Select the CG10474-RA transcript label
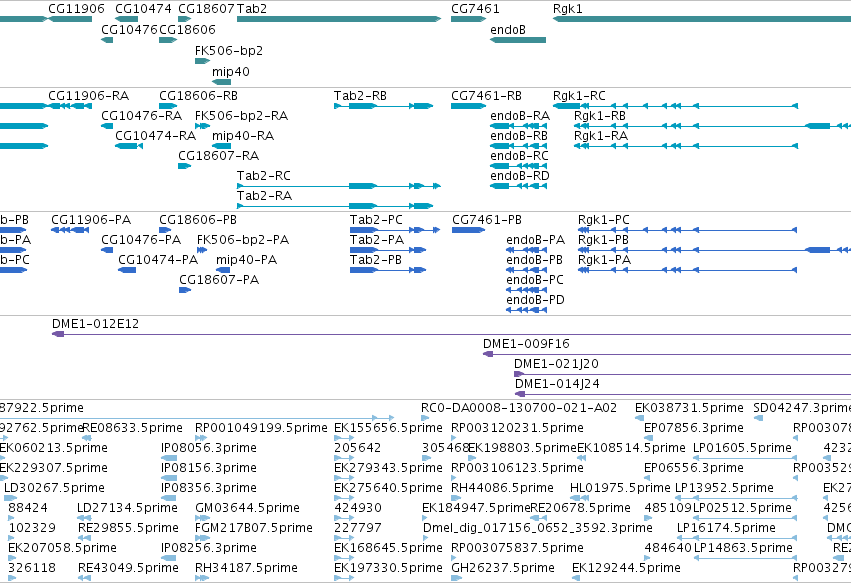Screen dimensions: 851x583 coord(156,136)
